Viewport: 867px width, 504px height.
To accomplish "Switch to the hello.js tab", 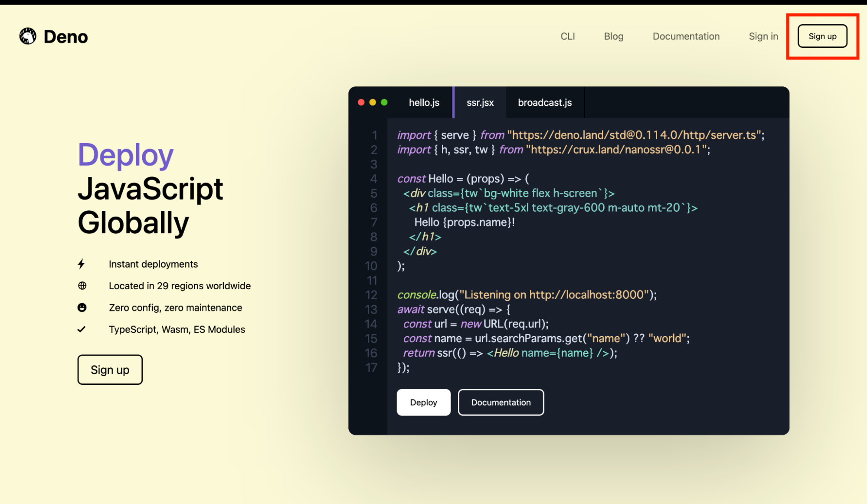I will click(424, 103).
